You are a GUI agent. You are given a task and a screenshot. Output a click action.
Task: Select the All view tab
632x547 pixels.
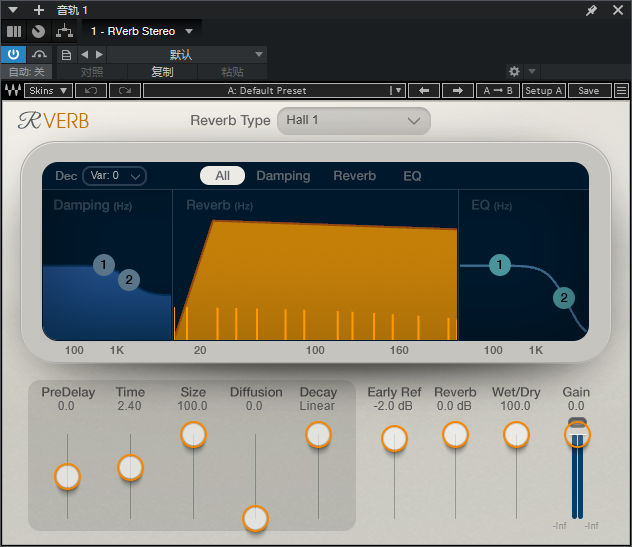point(222,176)
